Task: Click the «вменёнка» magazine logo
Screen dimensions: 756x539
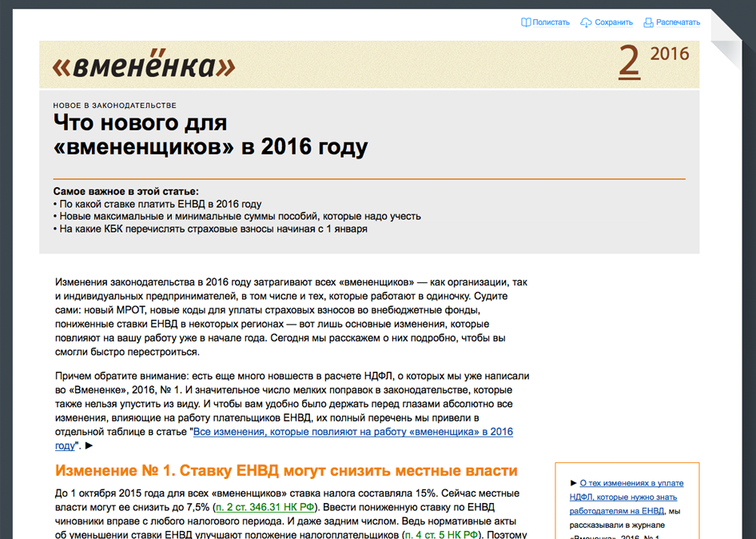Action: [144, 66]
